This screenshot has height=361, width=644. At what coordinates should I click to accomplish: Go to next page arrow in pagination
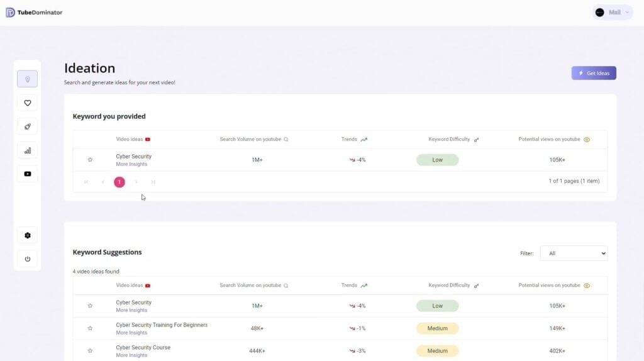tap(136, 182)
